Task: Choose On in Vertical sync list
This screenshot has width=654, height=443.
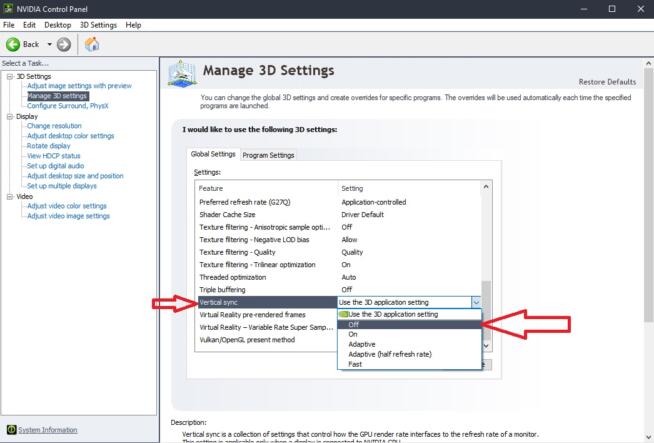Action: 409,334
